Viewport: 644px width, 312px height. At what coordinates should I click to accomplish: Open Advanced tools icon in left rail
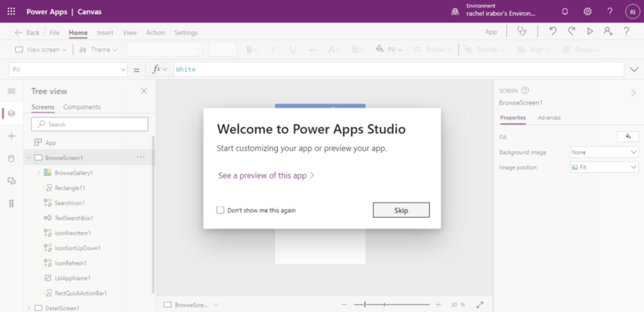[x=11, y=203]
